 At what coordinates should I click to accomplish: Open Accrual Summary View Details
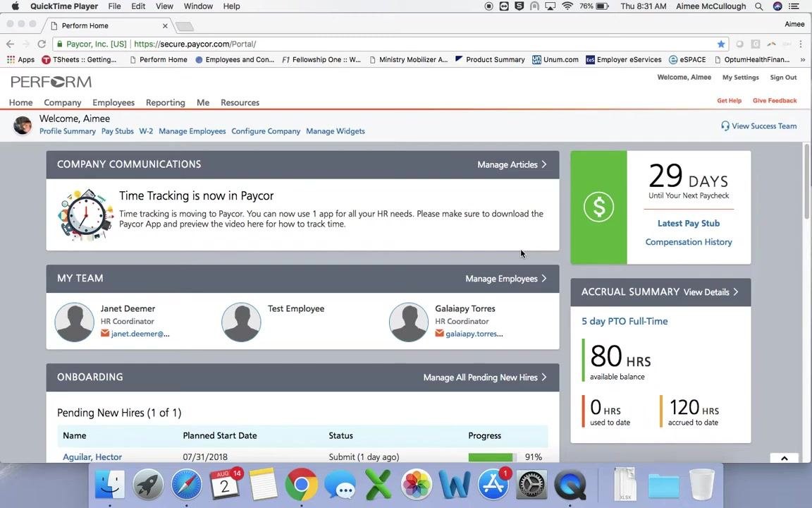point(710,292)
